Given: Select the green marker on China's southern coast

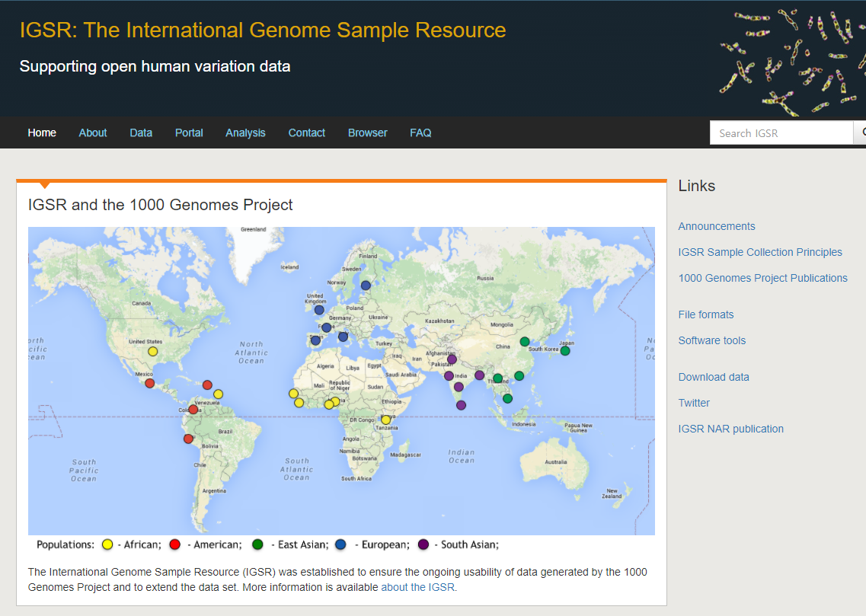Looking at the screenshot, I should [519, 376].
